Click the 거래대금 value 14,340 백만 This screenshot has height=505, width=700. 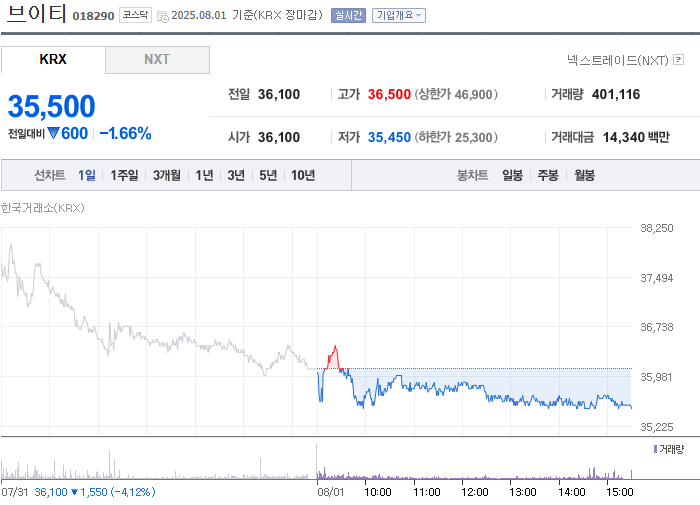[636, 137]
